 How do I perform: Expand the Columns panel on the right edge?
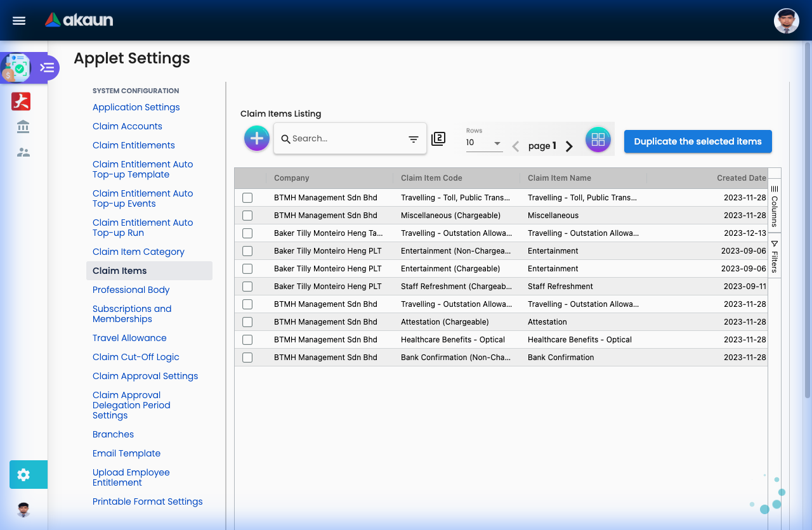point(774,206)
